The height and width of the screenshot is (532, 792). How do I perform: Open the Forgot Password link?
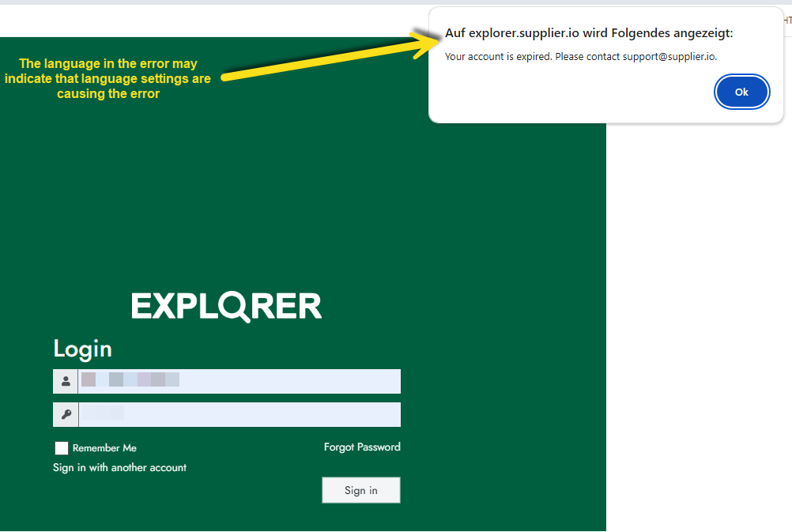pos(362,447)
